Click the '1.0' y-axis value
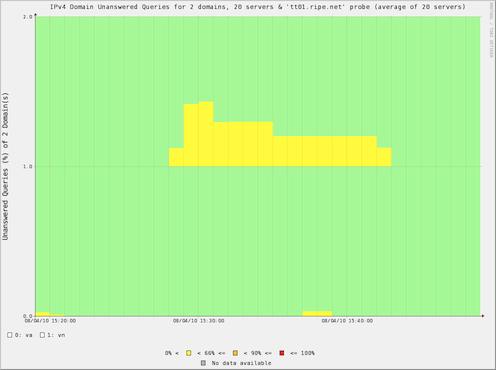496x370 pixels. point(28,166)
